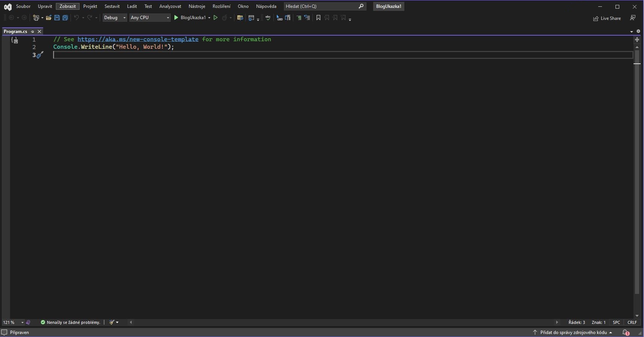Go to the previous bookmark icon
644x337 pixels.
point(327,18)
